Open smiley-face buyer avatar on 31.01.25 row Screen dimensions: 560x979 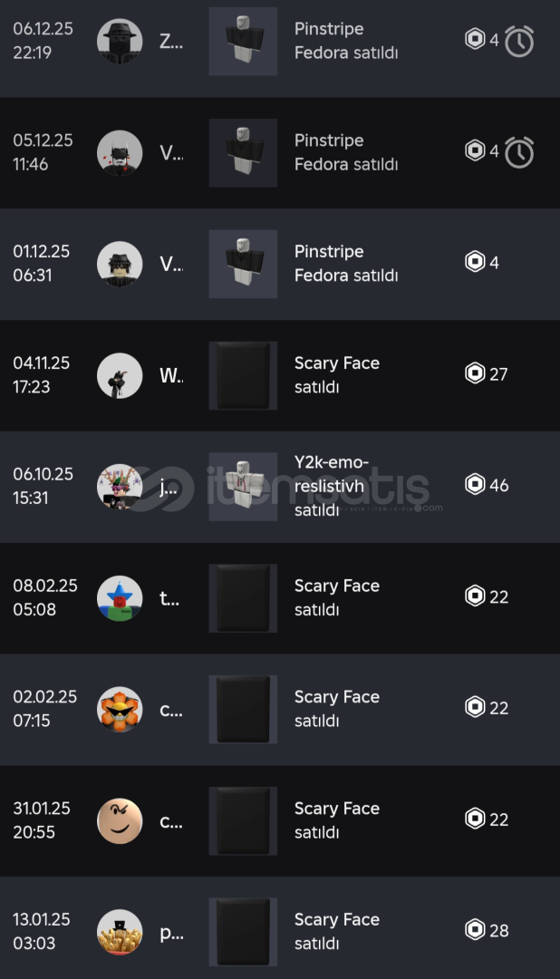[120, 820]
